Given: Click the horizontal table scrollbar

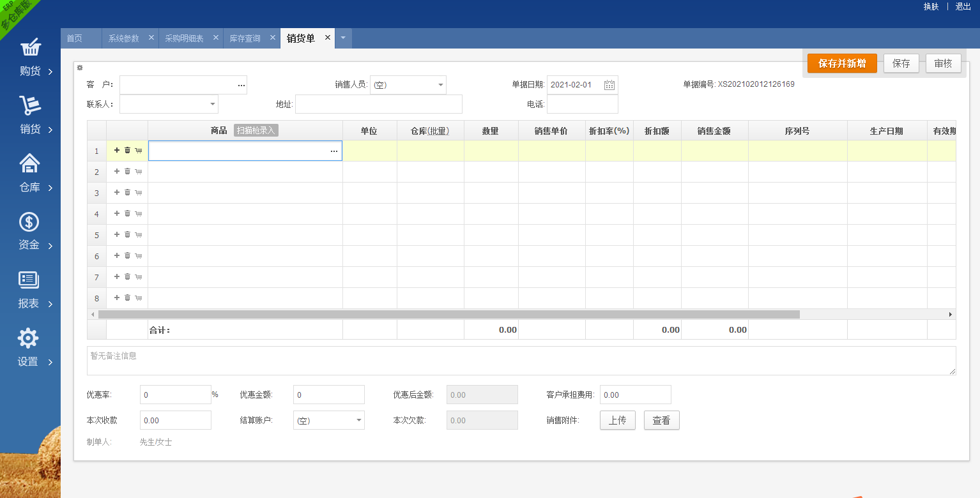Looking at the screenshot, I should 448,314.
